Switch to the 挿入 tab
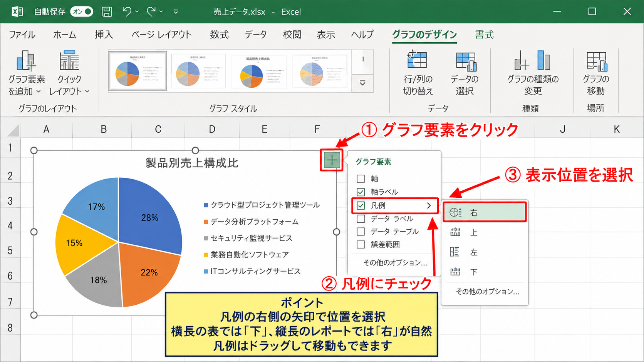 tap(104, 35)
